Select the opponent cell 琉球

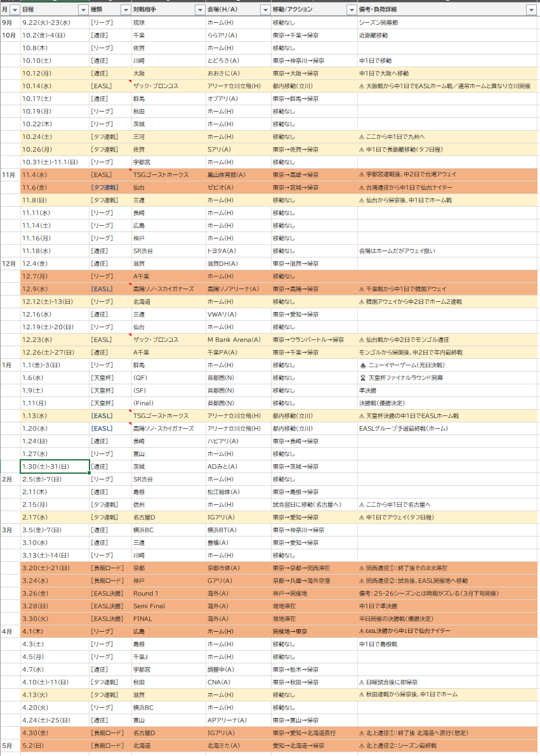click(168, 23)
